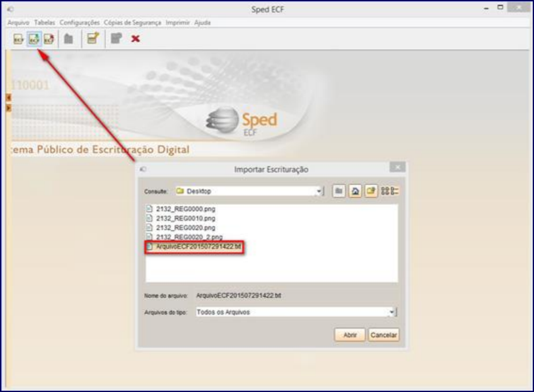Select file 2132_REG0010.png
This screenshot has height=392, width=534.
click(x=185, y=218)
